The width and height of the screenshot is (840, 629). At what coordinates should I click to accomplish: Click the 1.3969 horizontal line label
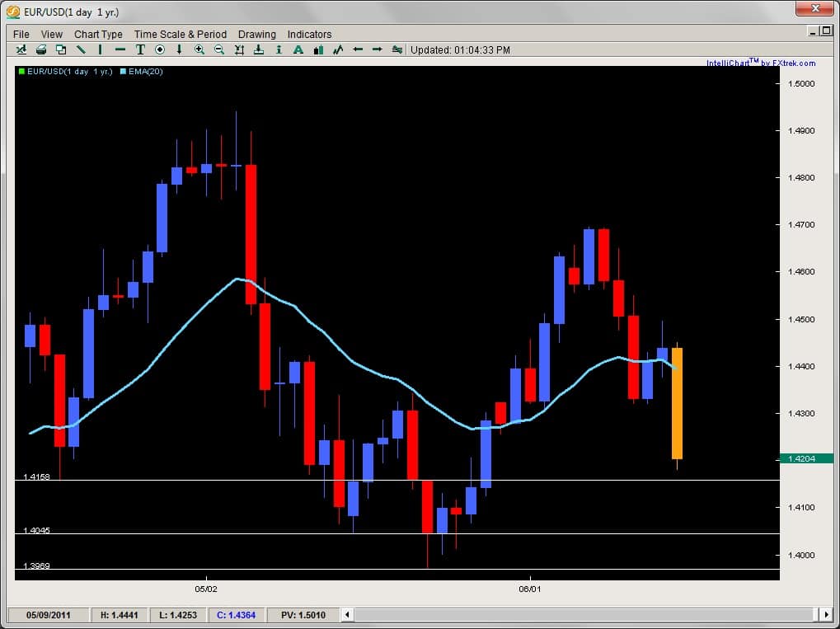click(36, 566)
